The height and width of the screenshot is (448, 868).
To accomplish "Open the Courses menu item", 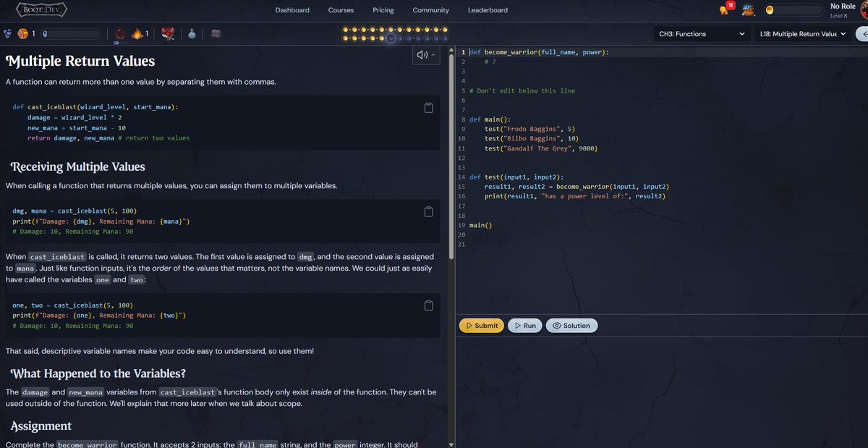I will coord(341,10).
